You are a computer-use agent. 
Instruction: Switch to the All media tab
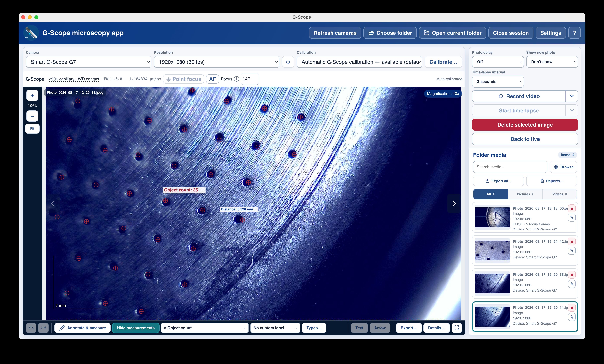coord(490,194)
